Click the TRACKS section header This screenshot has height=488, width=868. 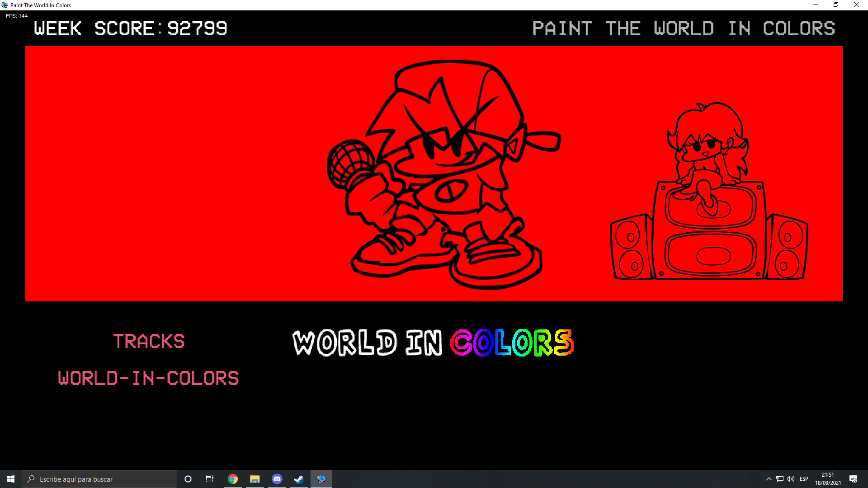[x=149, y=341]
